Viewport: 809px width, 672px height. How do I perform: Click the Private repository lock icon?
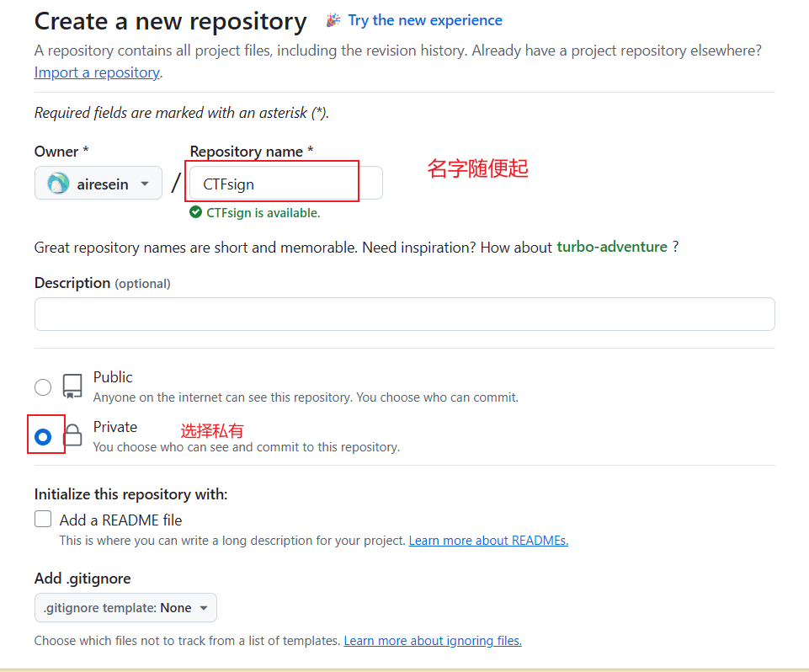[x=72, y=436]
